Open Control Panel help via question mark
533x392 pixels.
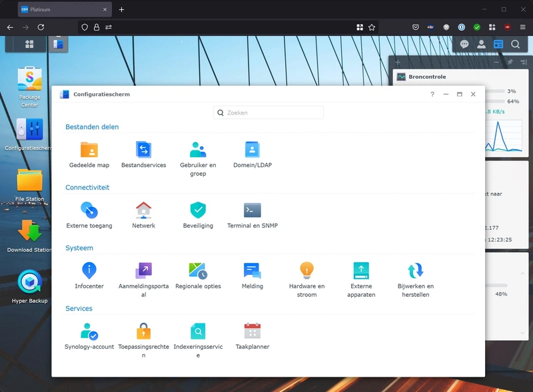click(431, 95)
